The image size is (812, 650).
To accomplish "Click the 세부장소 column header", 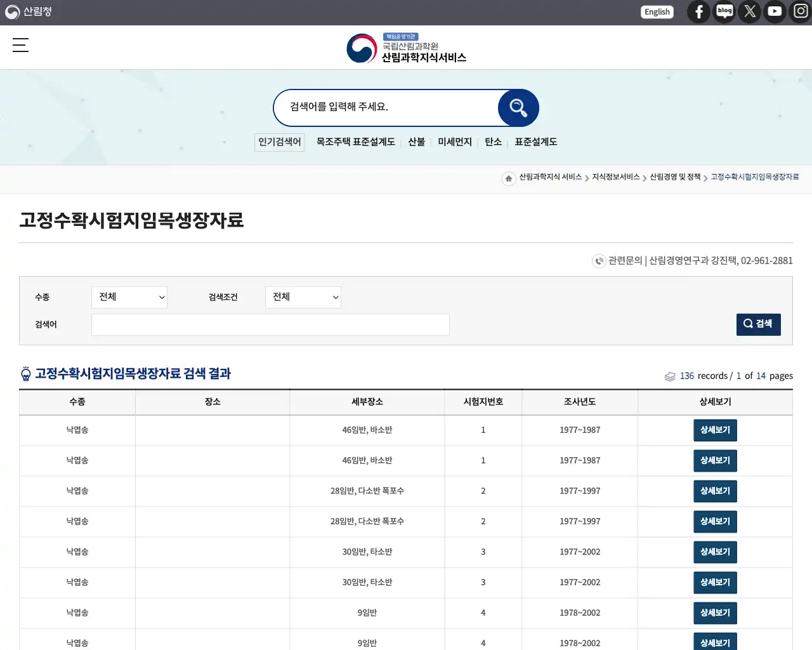I will tap(367, 402).
